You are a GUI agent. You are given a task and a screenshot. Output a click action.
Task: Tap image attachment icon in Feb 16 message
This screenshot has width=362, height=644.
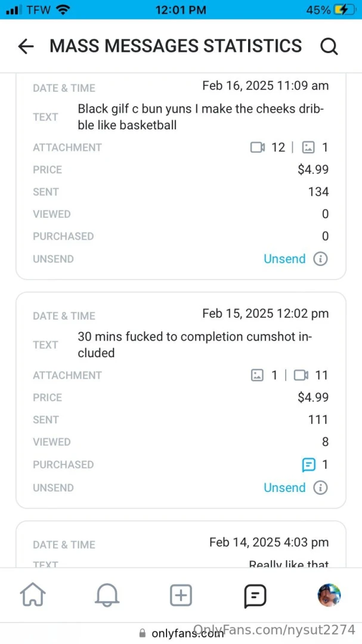point(308,147)
